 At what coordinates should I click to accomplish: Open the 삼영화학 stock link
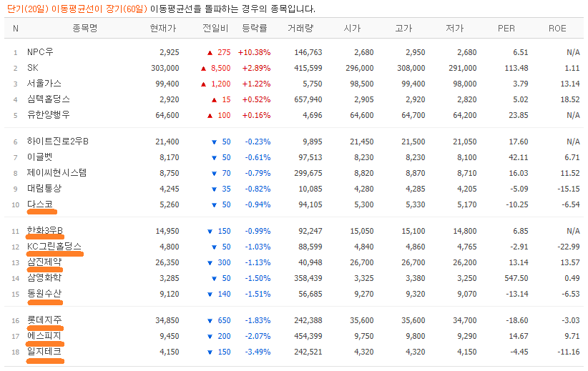44,278
